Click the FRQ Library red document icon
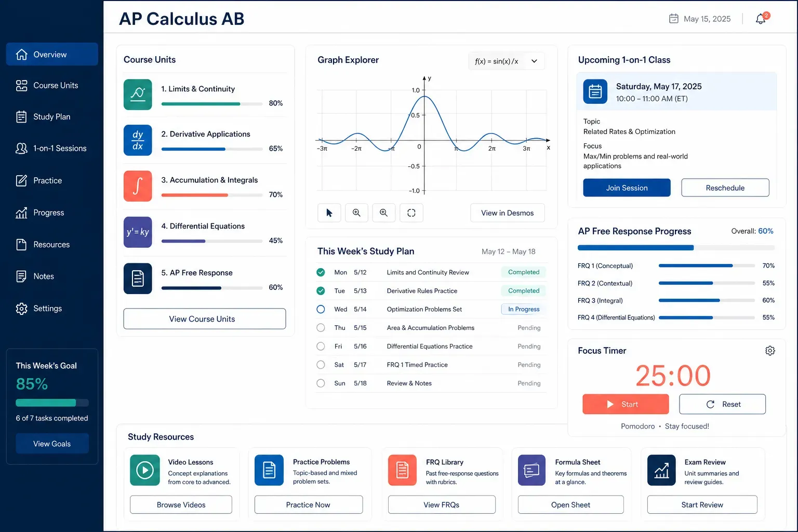This screenshot has height=532, width=798. [x=403, y=470]
